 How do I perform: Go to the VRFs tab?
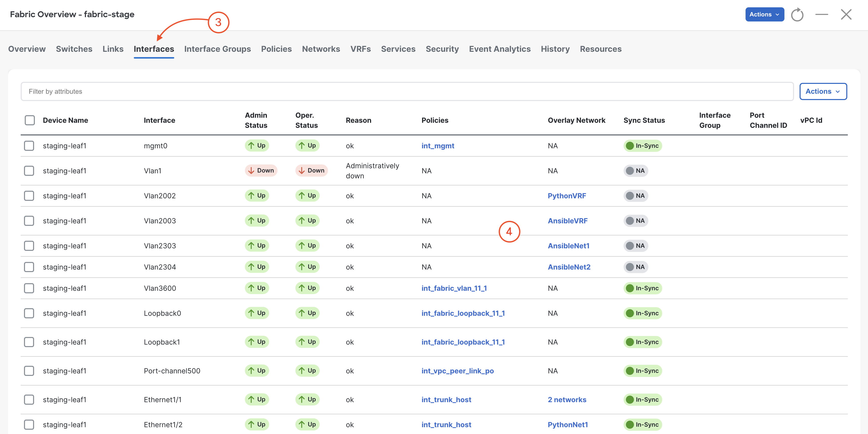361,49
